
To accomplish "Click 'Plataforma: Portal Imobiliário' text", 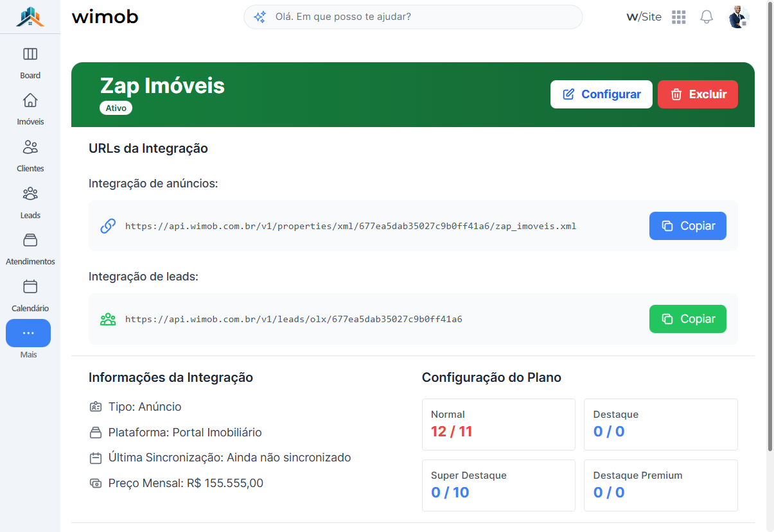I will 185,433.
